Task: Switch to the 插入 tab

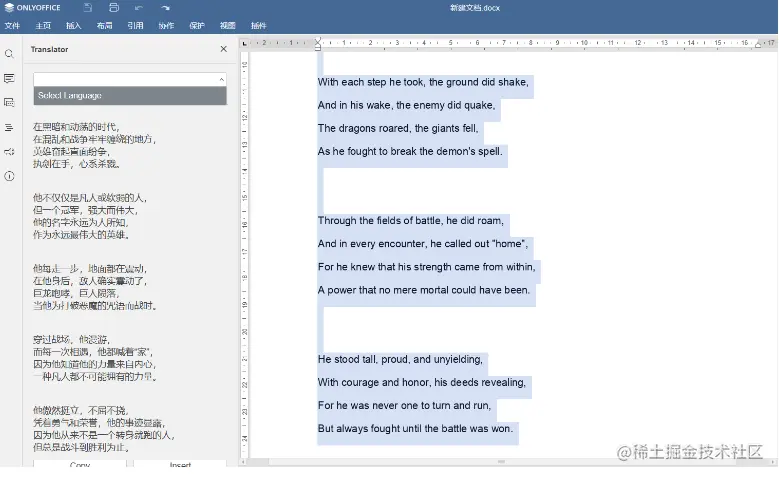Action: 74,25
